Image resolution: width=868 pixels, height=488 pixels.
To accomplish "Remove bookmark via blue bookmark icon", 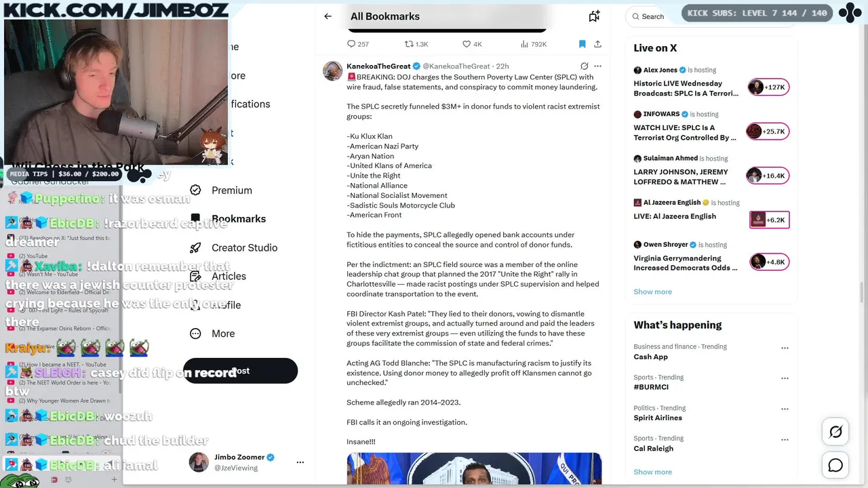I will [x=582, y=44].
